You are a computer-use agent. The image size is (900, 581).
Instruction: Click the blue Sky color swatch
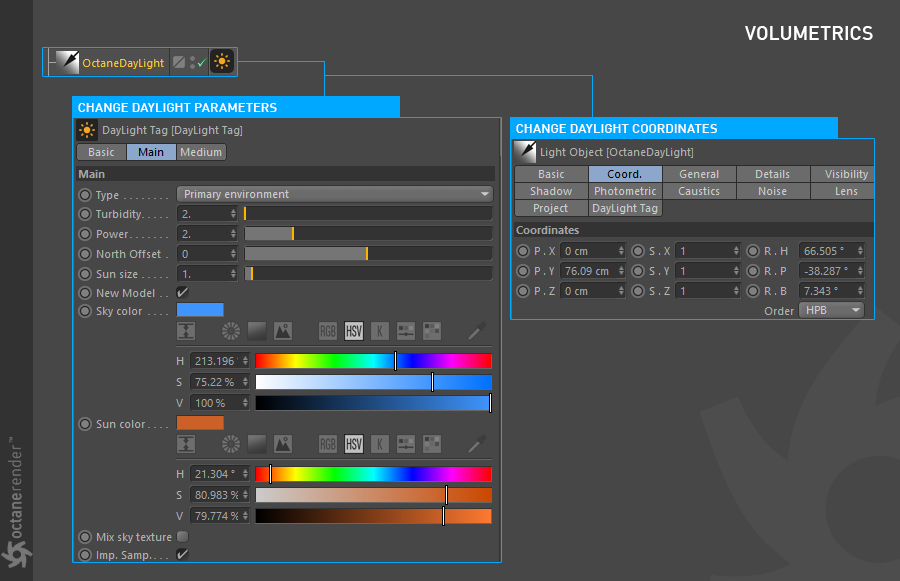pos(200,310)
